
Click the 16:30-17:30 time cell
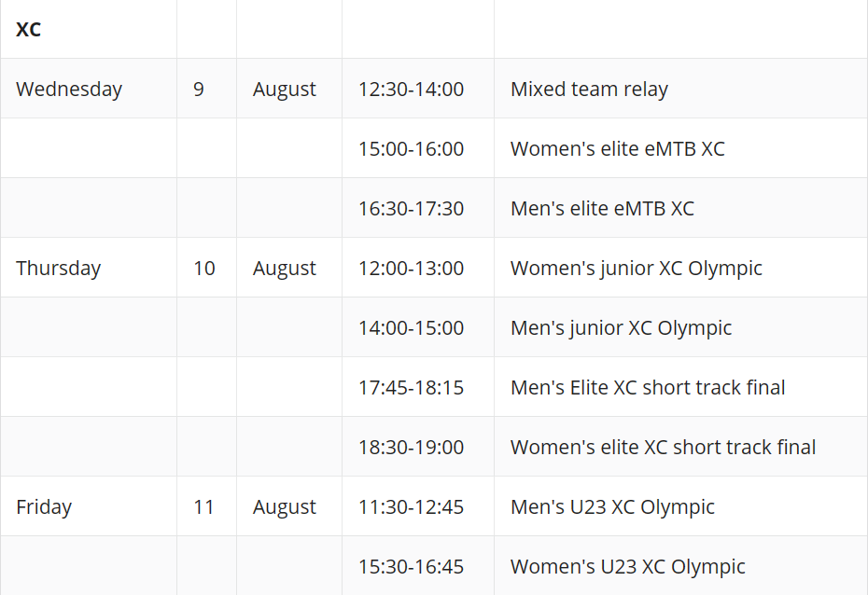(418, 208)
